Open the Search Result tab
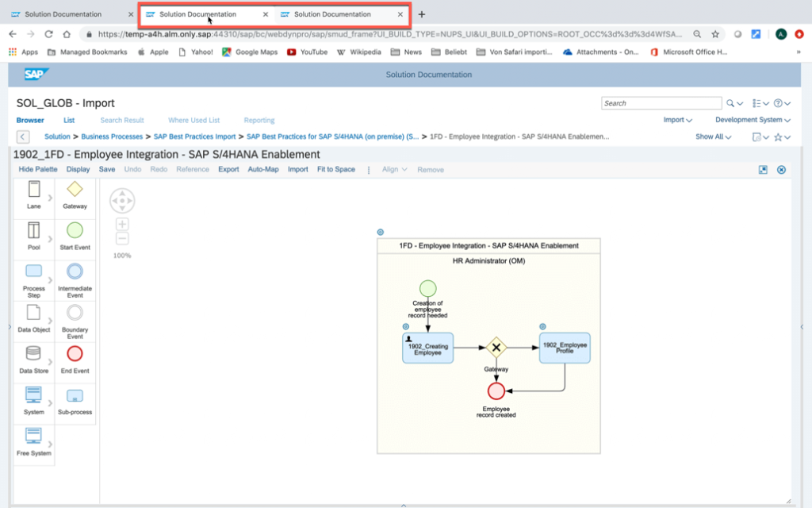 click(x=121, y=121)
